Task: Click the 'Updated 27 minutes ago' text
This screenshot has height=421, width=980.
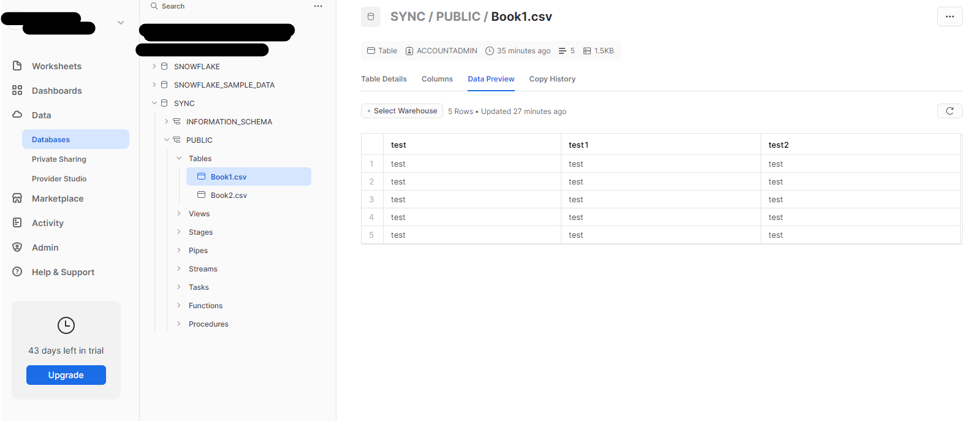Action: pos(523,112)
